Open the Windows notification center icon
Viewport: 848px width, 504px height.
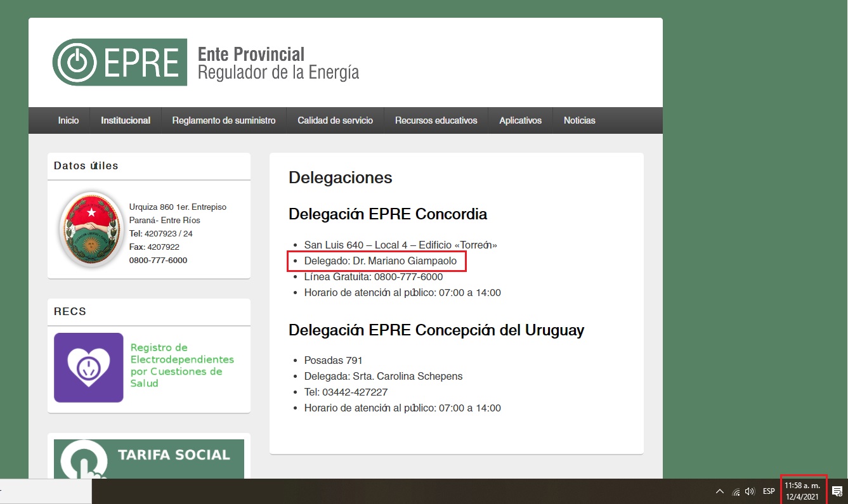click(837, 491)
